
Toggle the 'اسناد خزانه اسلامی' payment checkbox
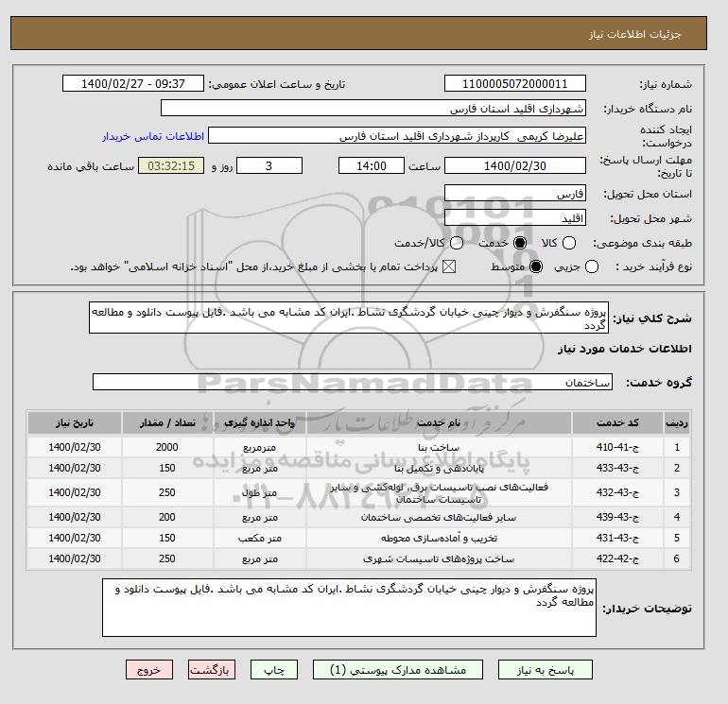(x=448, y=266)
